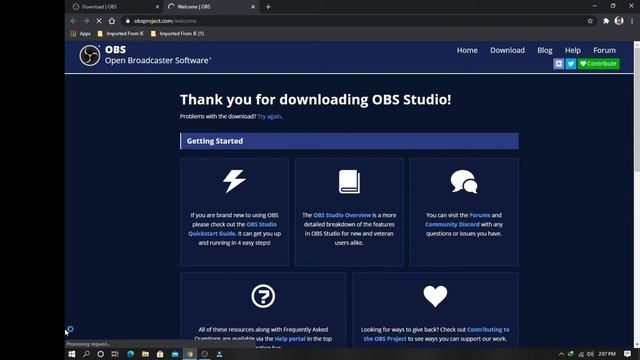Close the Download | OBS tab
This screenshot has width=640, height=360.
[x=158, y=7]
